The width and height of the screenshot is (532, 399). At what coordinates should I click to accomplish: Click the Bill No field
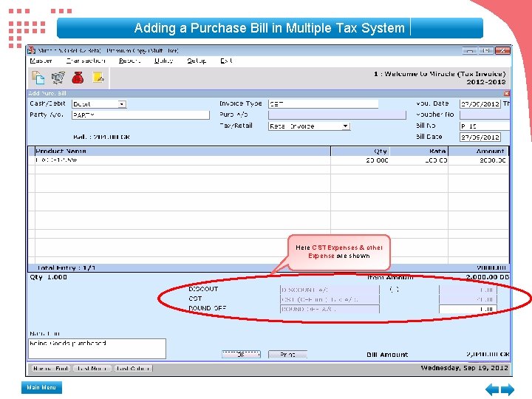485,126
